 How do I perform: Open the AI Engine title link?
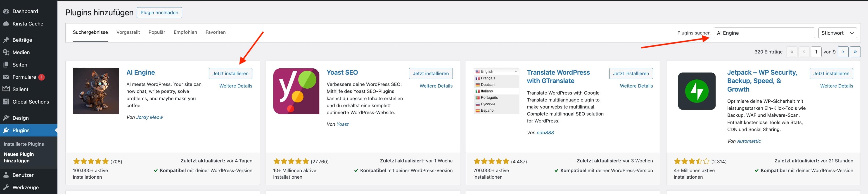(x=140, y=72)
